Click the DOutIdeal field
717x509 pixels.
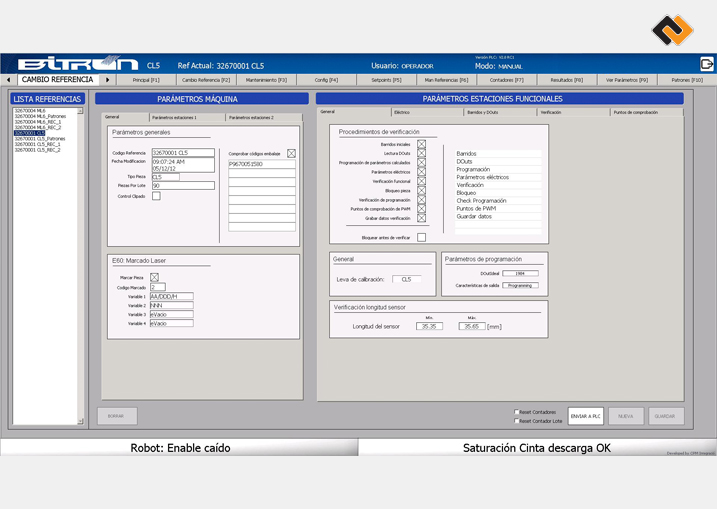(x=520, y=273)
